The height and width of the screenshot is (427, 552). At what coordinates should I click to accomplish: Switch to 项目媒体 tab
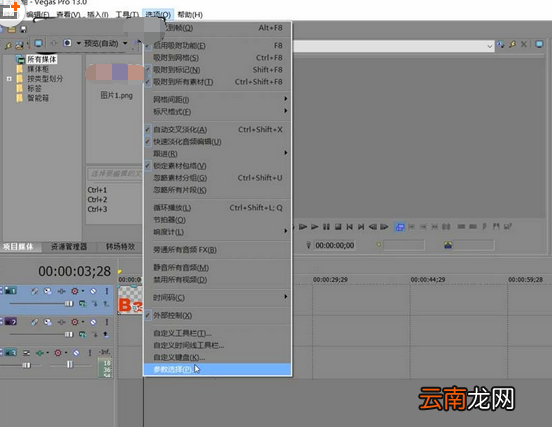pos(18,247)
